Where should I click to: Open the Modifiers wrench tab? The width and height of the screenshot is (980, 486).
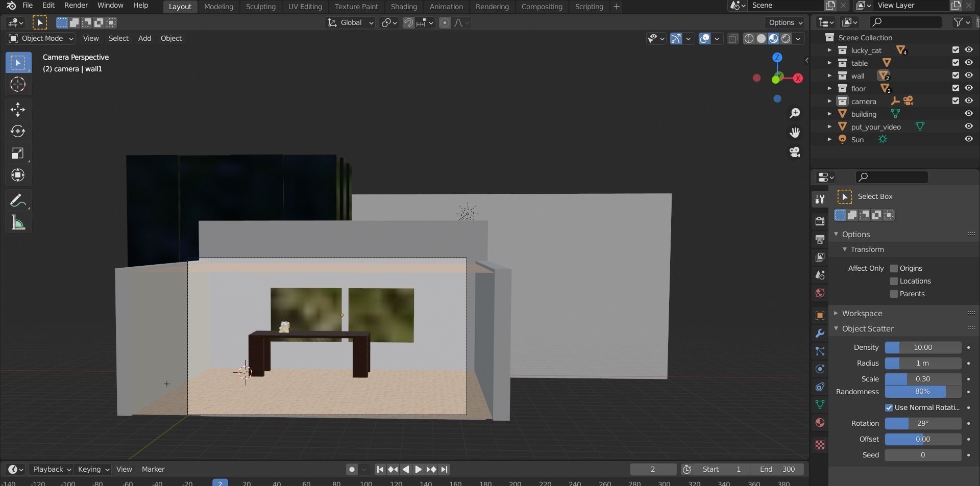pos(820,333)
